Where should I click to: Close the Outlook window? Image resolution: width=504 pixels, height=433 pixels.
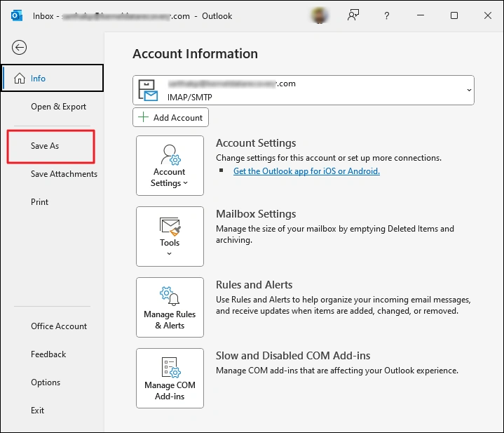pyautogui.click(x=488, y=15)
